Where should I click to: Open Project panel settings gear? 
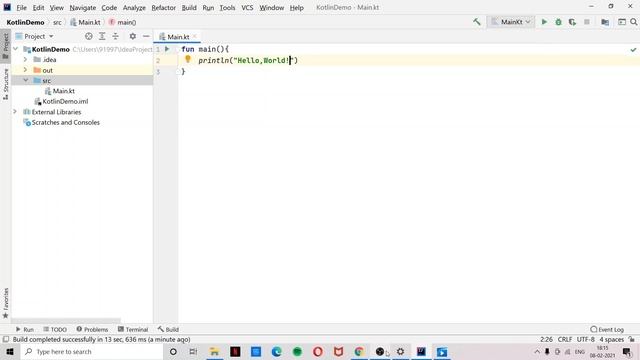click(133, 36)
